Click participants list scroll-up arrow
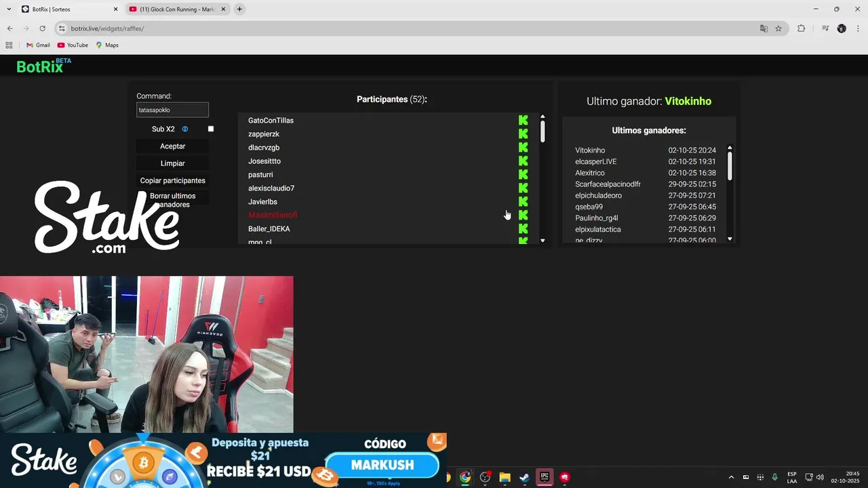This screenshot has height=488, width=868. (x=542, y=117)
